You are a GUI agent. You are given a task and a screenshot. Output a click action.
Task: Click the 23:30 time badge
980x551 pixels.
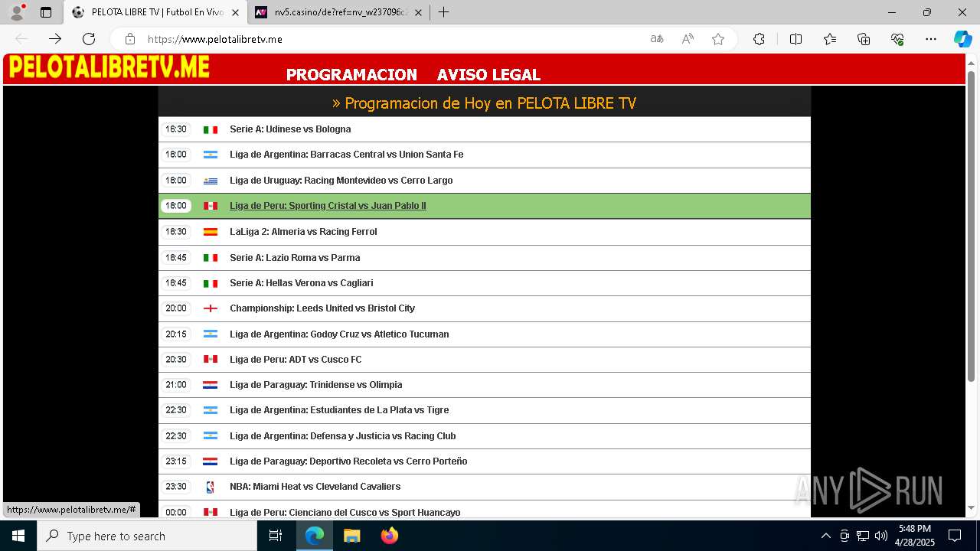coord(176,487)
